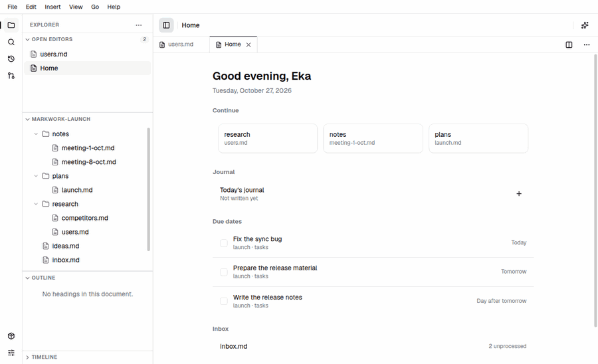
Task: Check the Write the release notes checkbox
Action: point(224,301)
